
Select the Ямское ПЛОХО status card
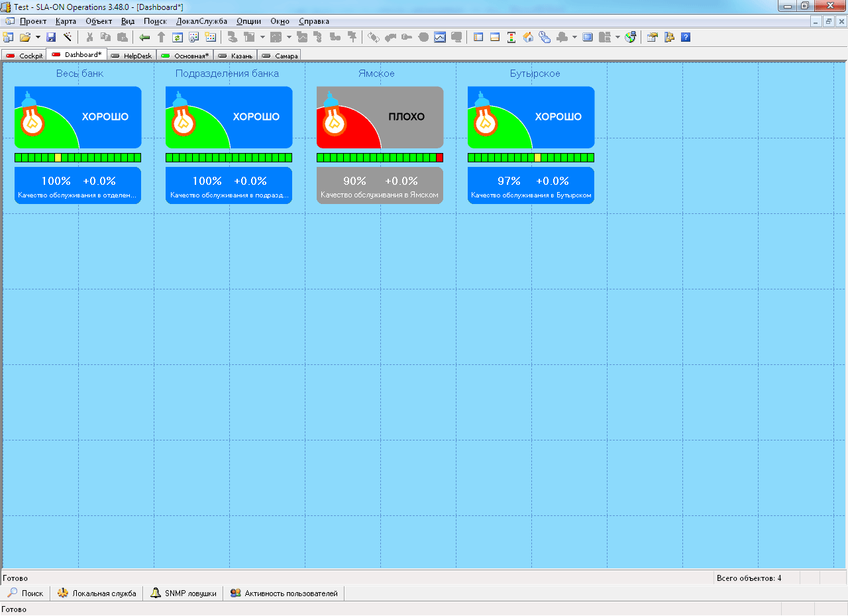(380, 117)
